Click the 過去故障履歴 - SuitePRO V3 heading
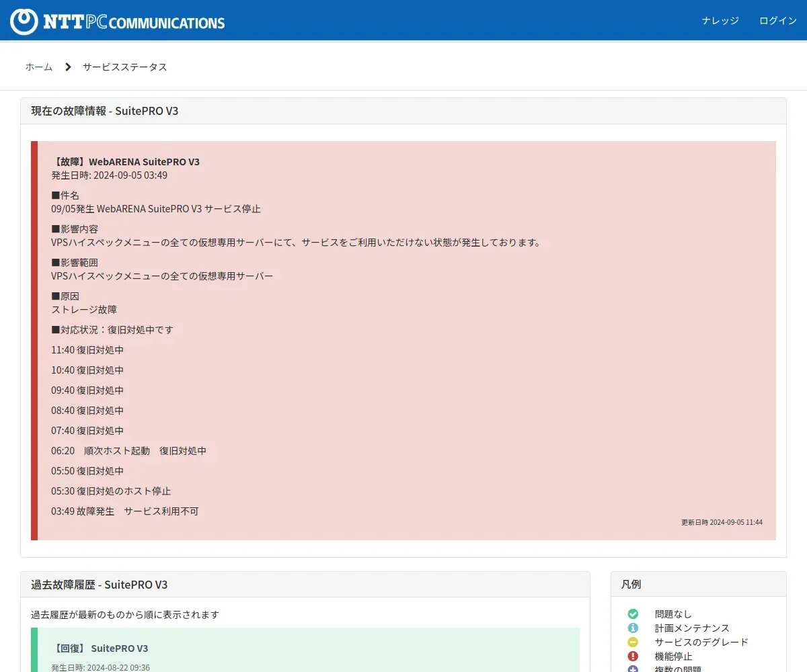Screen dimensions: 807x672 click(100, 585)
